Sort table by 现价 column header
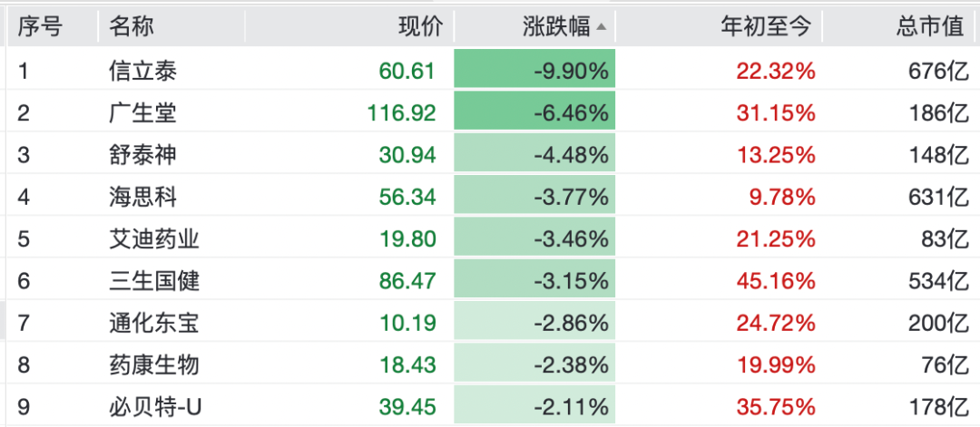 click(420, 27)
